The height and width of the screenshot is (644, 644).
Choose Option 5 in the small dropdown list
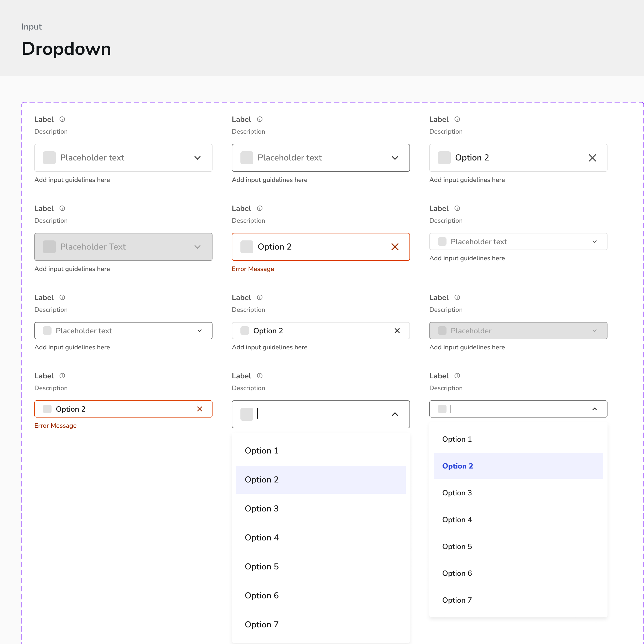point(518,547)
